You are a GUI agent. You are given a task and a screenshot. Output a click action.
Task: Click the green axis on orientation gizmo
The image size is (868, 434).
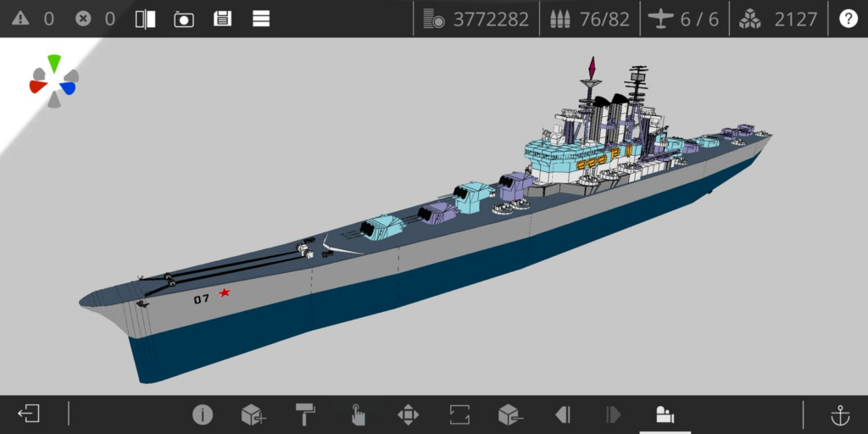click(x=54, y=63)
